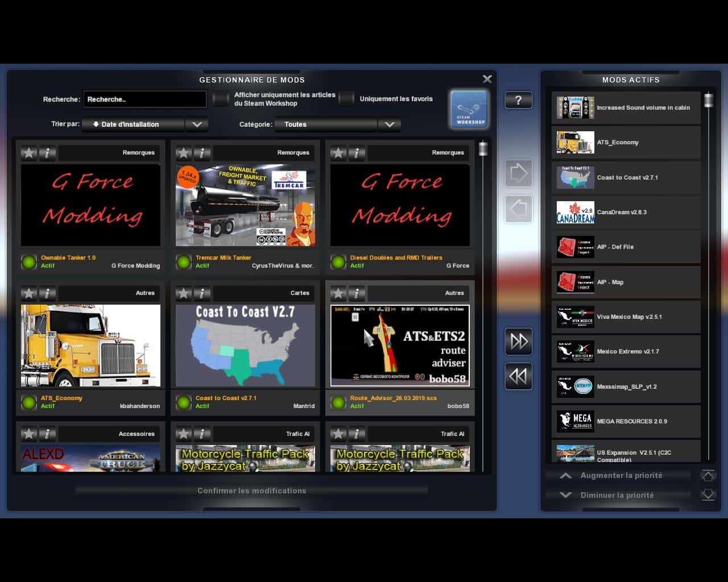The image size is (728, 582).
Task: Enable Steam Workshop items only checkbox
Action: click(x=221, y=99)
